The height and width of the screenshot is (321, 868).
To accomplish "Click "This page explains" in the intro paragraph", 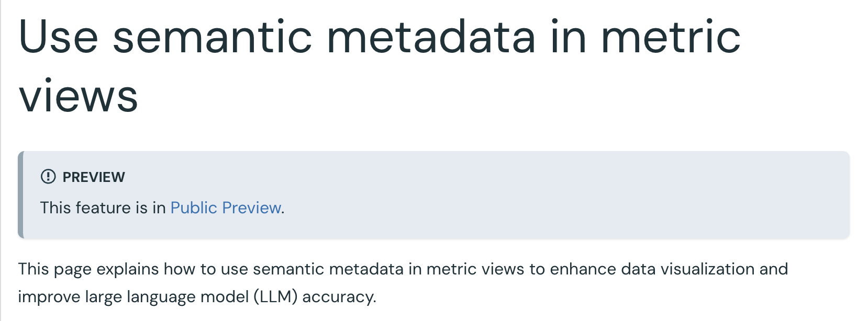I will pos(88,269).
